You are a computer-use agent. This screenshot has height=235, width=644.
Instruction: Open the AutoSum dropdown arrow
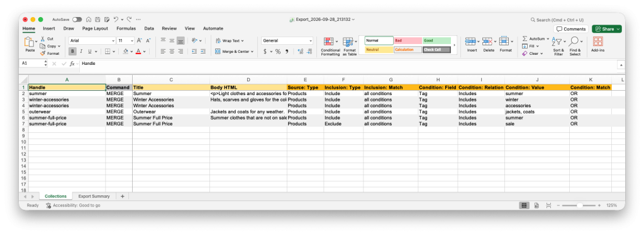[x=548, y=38]
